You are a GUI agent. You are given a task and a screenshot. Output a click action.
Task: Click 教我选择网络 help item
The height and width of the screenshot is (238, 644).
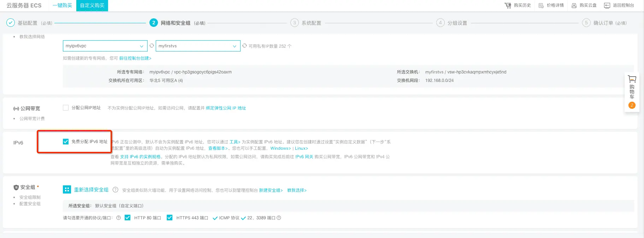(32, 37)
